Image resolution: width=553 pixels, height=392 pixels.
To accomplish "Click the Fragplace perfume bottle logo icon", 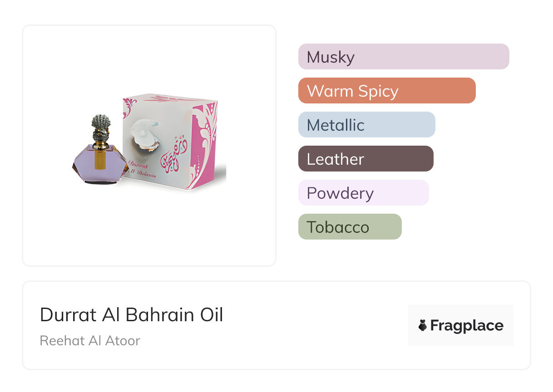I will point(423,325).
